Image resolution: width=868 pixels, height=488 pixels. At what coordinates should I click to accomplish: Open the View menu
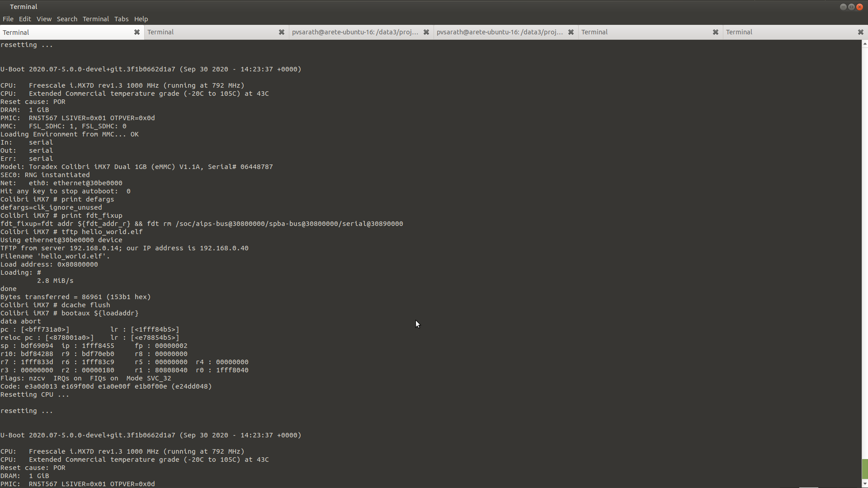[x=44, y=19]
